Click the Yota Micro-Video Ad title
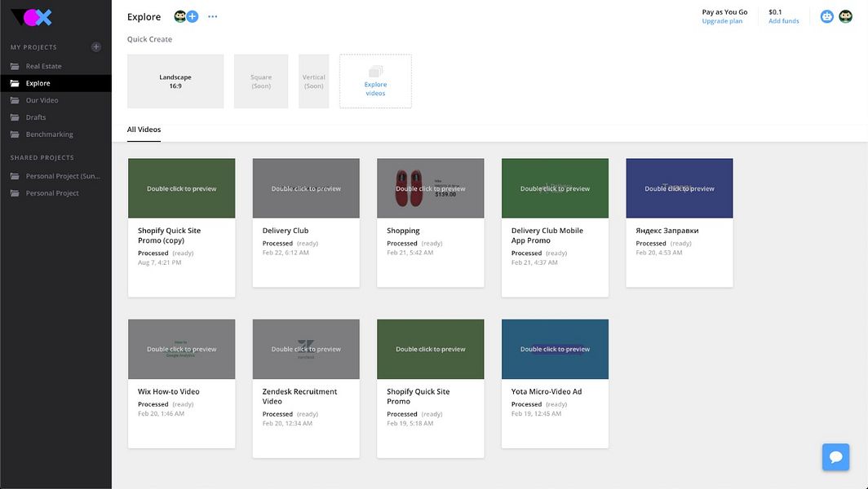This screenshot has height=489, width=868. tap(547, 392)
